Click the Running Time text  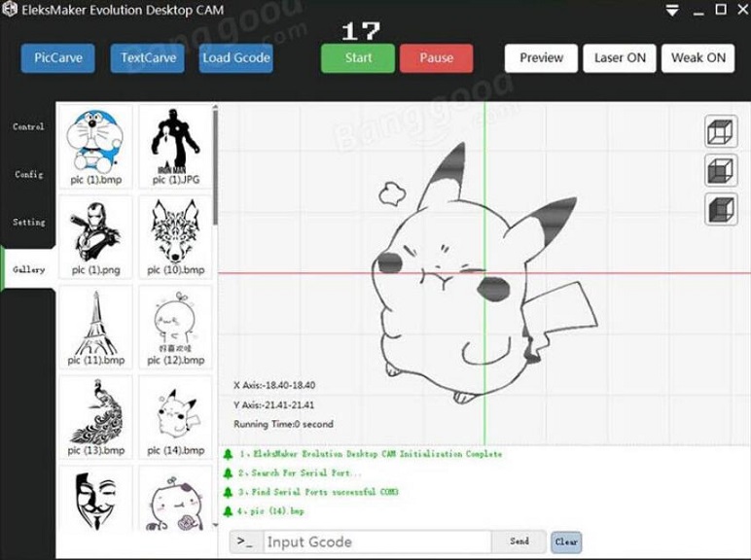point(283,424)
